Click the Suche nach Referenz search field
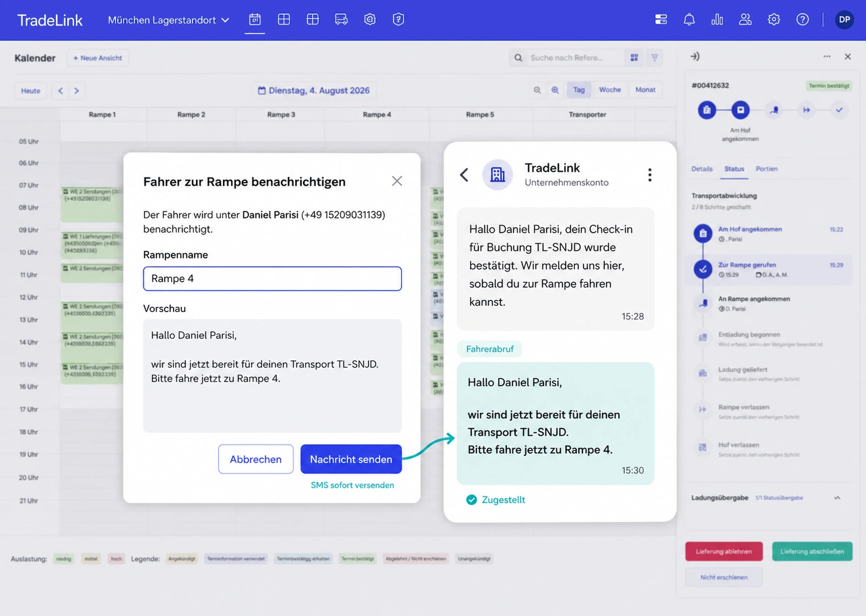Screen dimensions: 866x616 pyautogui.click(x=566, y=58)
